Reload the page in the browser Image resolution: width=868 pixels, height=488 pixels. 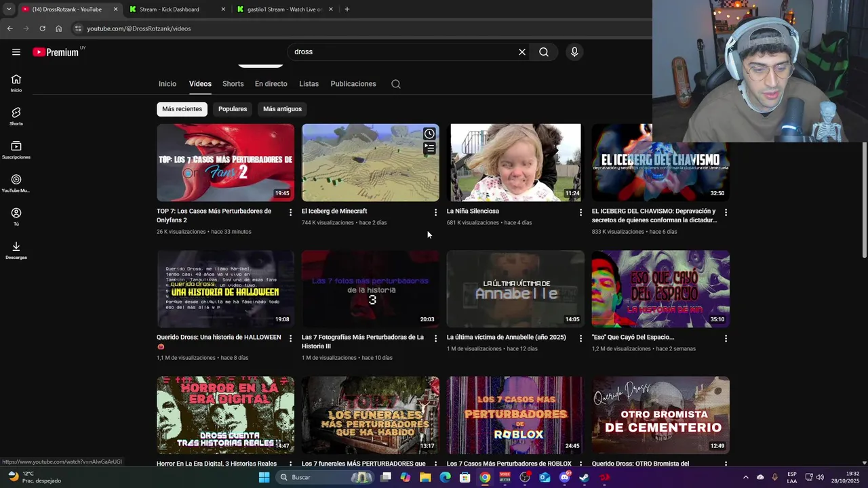point(42,28)
